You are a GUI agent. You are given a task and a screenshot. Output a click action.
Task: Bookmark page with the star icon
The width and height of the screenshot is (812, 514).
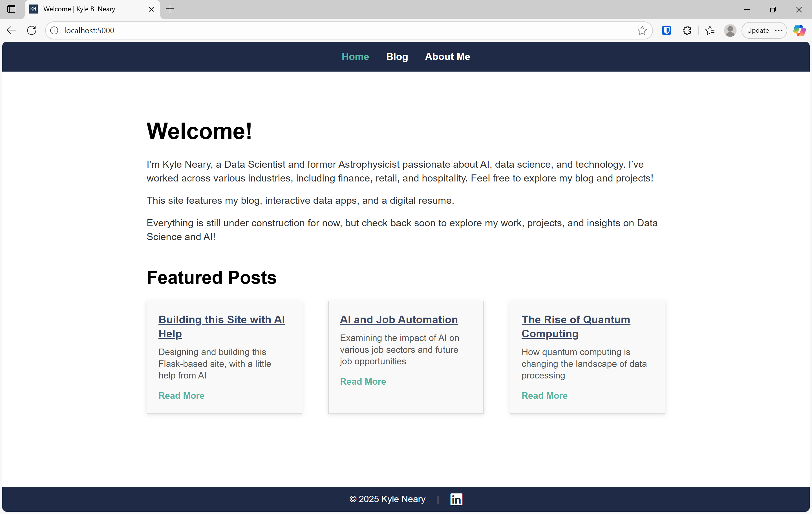642,30
